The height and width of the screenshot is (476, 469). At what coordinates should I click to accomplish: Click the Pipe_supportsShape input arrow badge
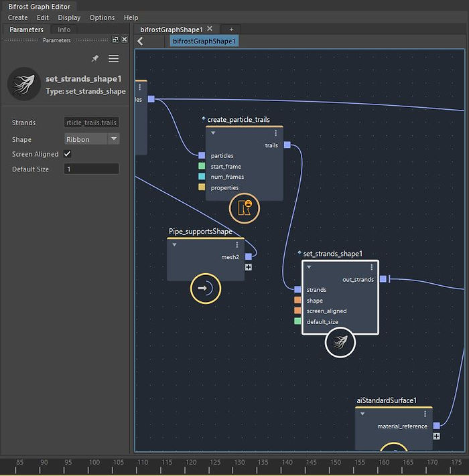tap(206, 289)
